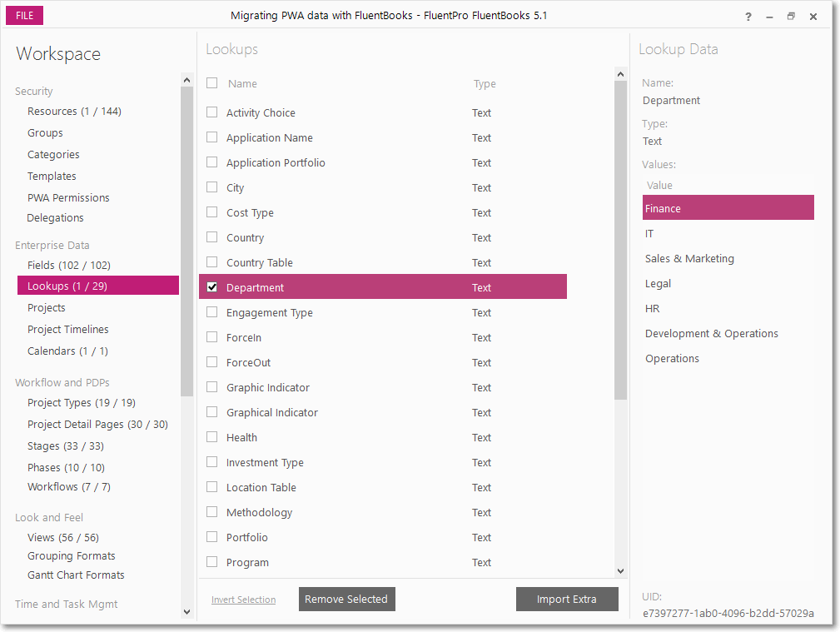The height and width of the screenshot is (632, 840).
Task: Open Workflows (7 / 7) item
Action: tap(69, 487)
